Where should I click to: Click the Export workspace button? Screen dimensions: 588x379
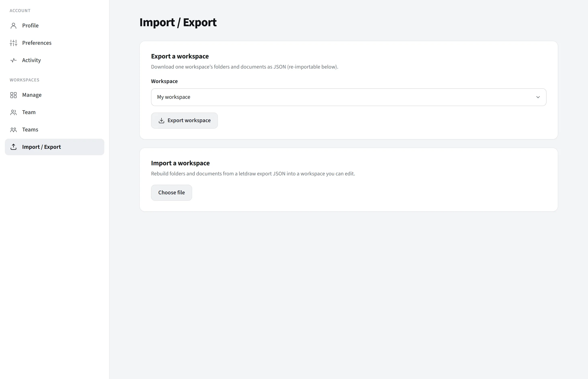[x=184, y=121]
